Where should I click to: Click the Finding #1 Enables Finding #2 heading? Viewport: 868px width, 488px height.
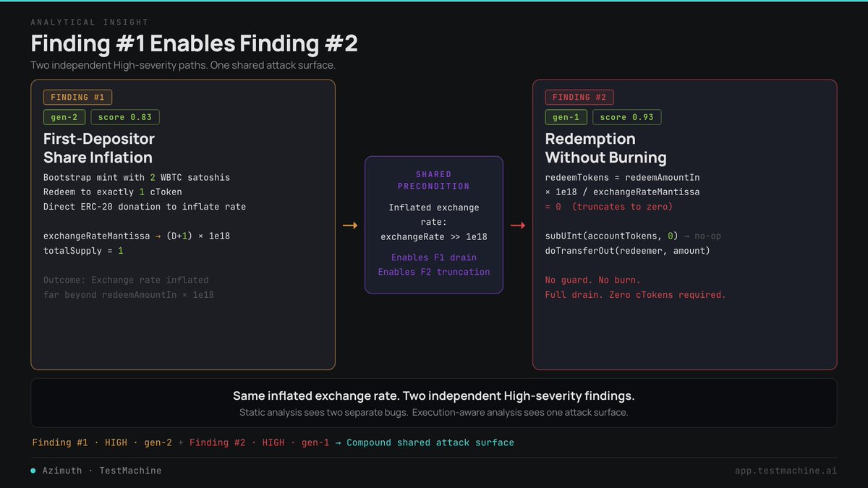point(194,43)
